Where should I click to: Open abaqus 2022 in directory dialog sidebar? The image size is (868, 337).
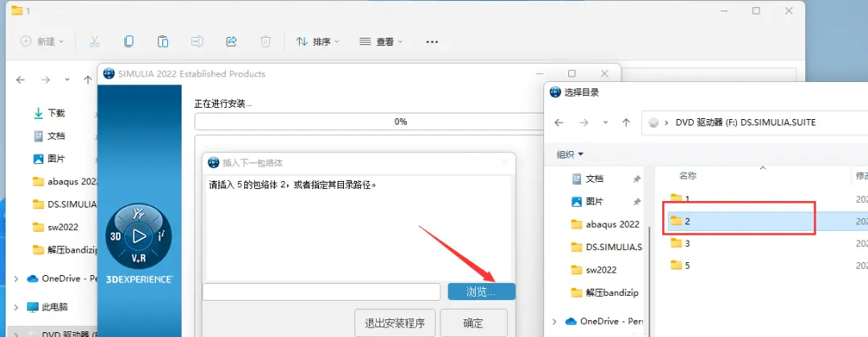click(605, 224)
